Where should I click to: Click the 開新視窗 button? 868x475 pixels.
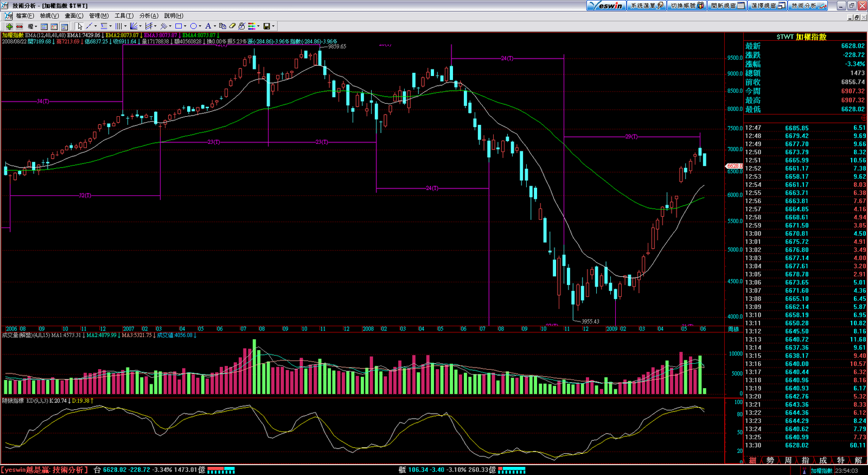[x=727, y=5]
